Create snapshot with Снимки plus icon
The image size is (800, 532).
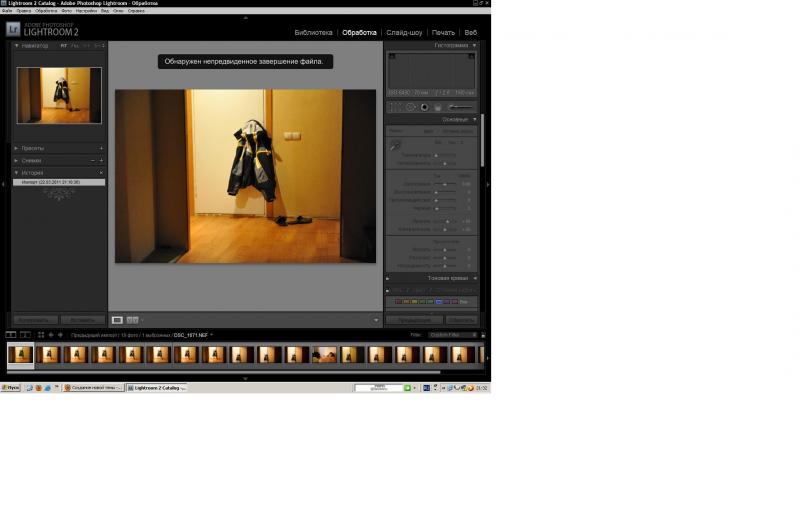(x=101, y=161)
